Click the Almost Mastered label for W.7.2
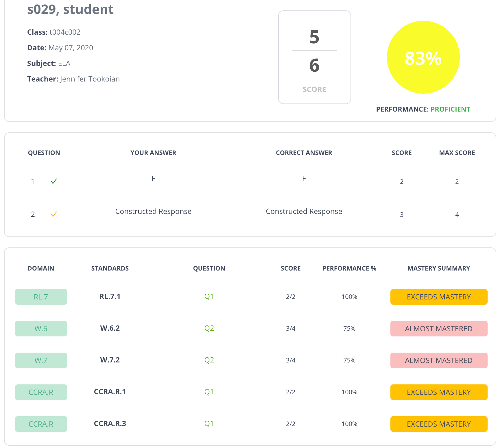 click(439, 360)
